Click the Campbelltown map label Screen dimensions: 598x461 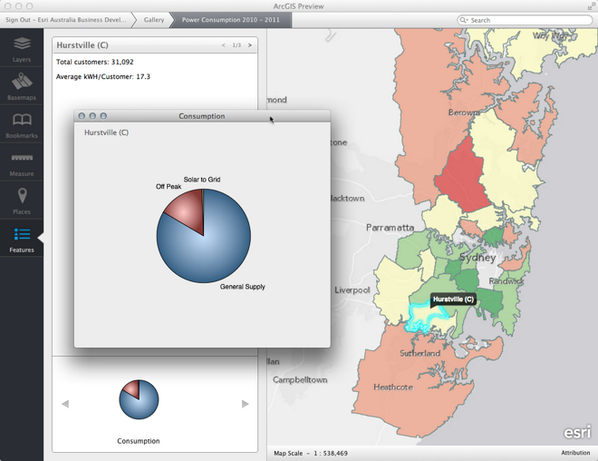click(300, 380)
